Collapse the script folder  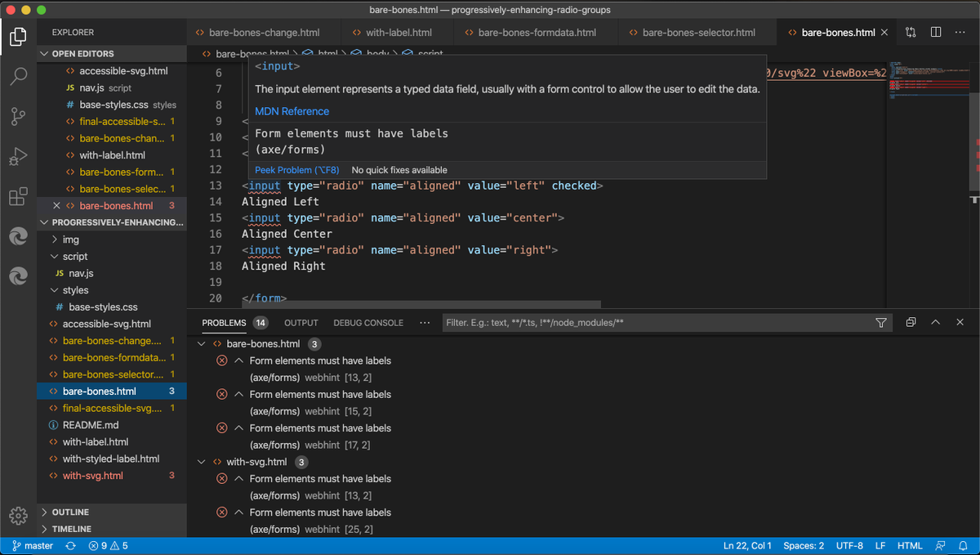(112, 257)
